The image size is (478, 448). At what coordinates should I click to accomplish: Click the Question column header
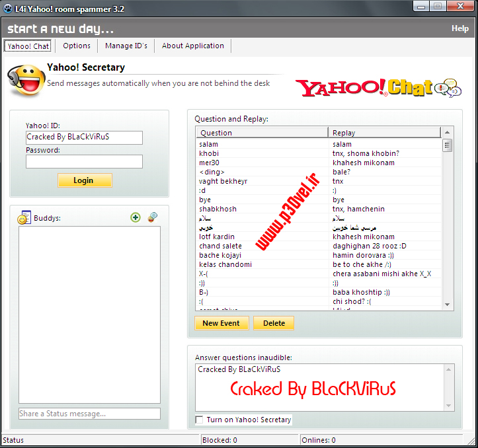262,133
